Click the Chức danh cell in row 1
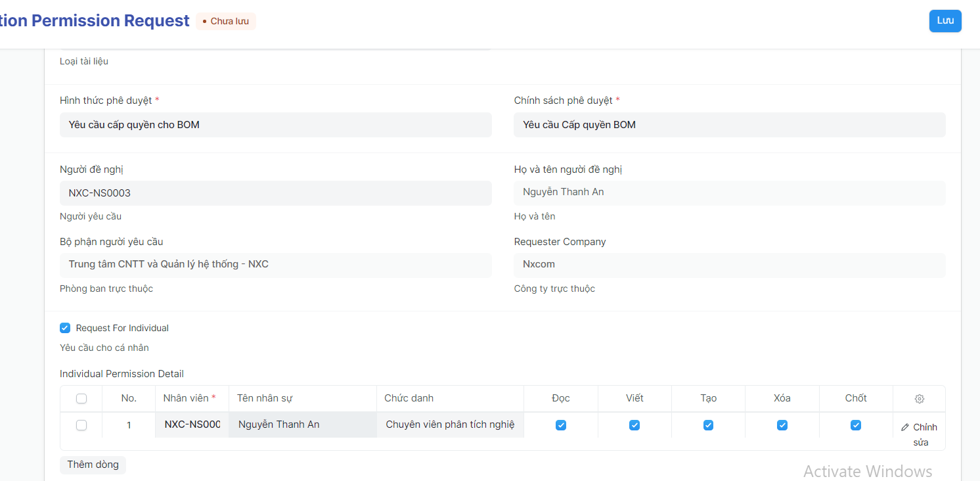Screen dimensions: 980x481 click(450, 424)
